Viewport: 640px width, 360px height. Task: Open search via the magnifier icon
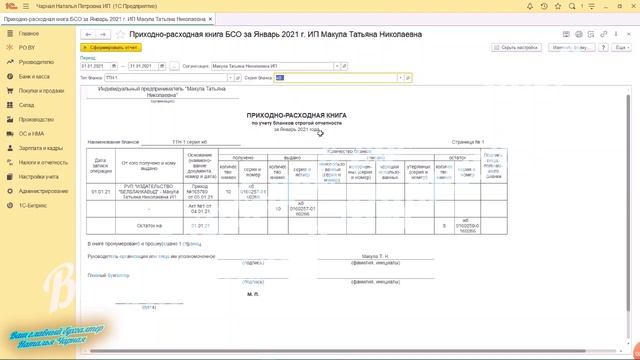[572, 6]
